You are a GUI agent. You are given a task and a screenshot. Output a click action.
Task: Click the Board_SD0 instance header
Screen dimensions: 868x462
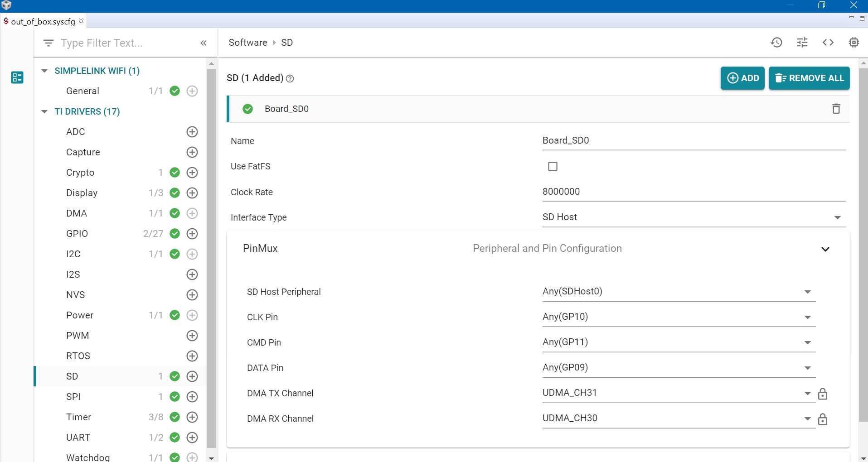click(538, 109)
